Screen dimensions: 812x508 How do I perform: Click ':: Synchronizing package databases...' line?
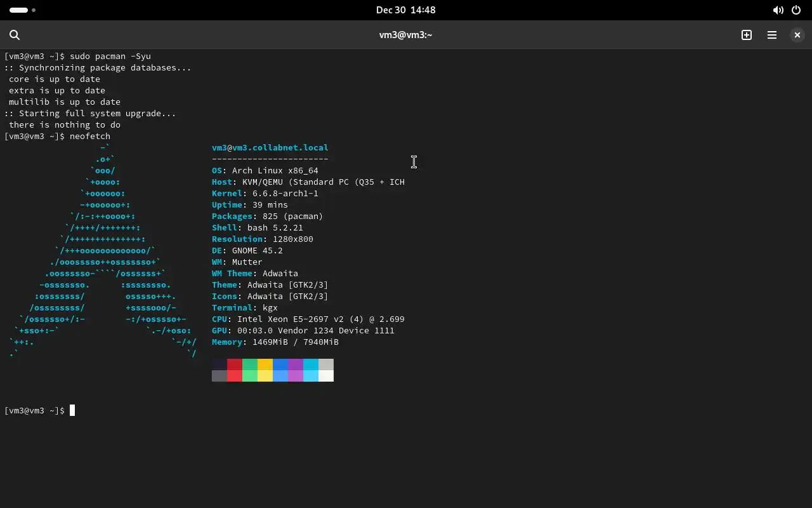click(98, 67)
